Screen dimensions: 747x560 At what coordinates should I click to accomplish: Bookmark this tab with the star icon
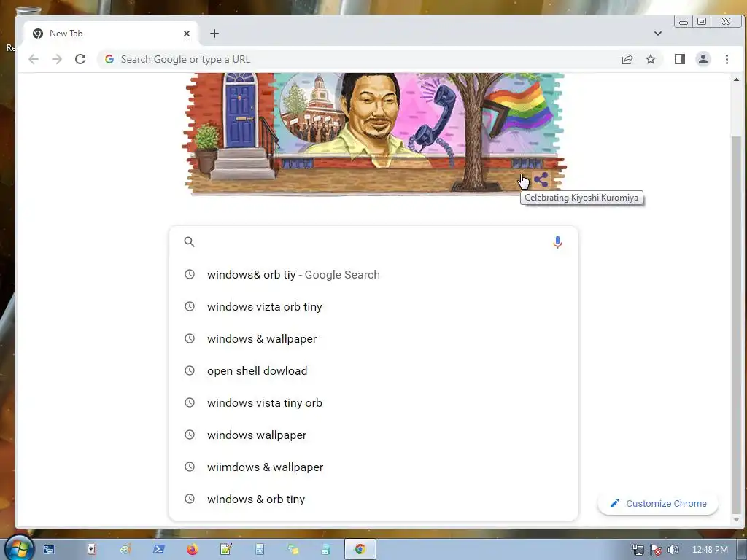coord(650,59)
